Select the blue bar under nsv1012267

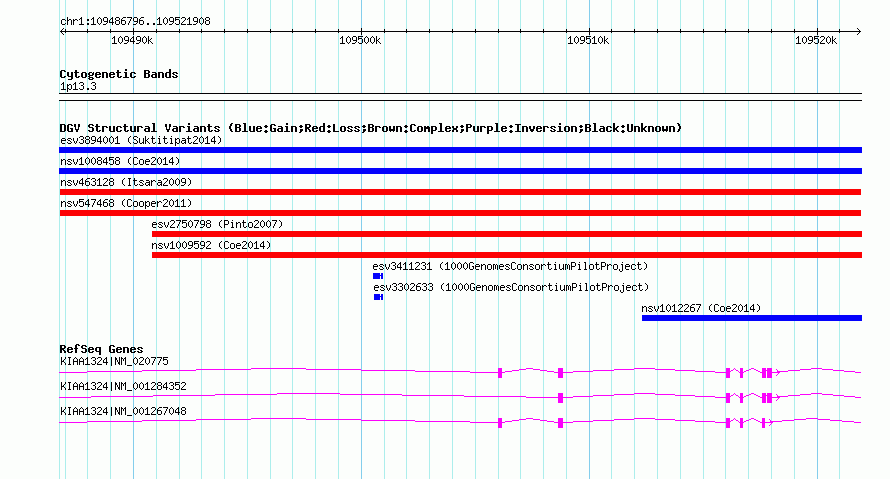tap(752, 318)
